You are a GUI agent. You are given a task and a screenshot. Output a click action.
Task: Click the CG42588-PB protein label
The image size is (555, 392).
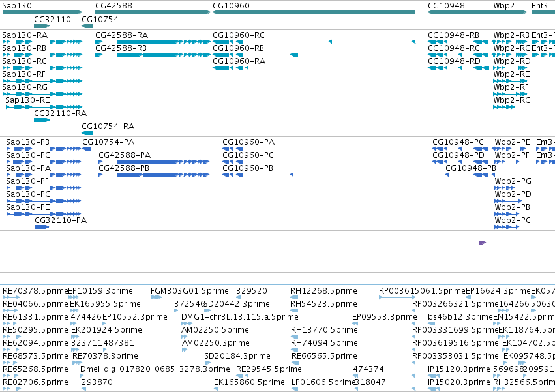pos(124,168)
